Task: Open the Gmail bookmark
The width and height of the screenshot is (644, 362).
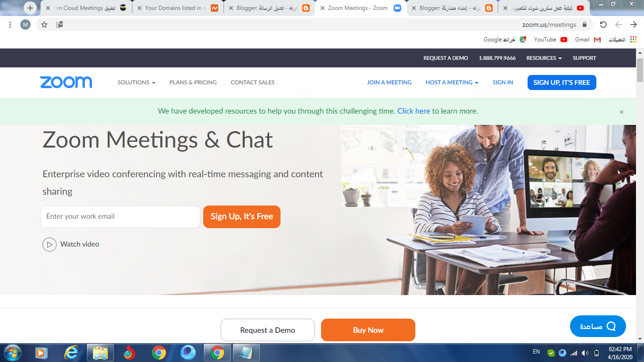Action: point(588,40)
